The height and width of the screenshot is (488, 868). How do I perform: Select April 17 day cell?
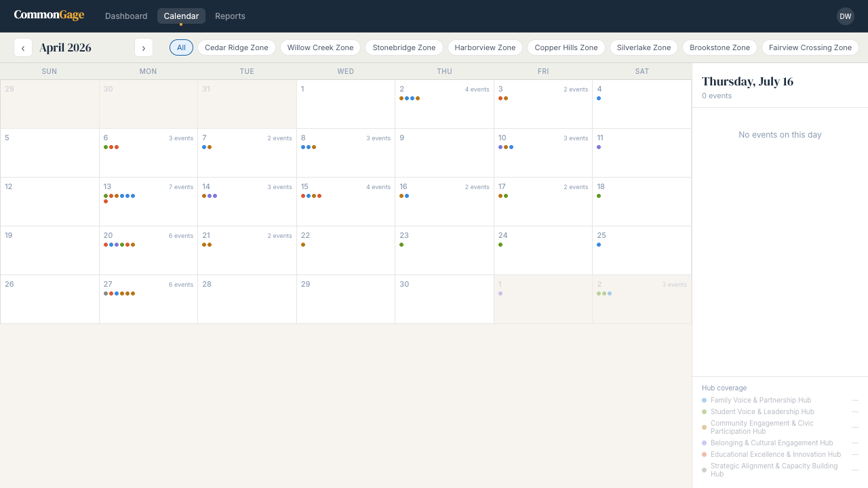point(543,201)
